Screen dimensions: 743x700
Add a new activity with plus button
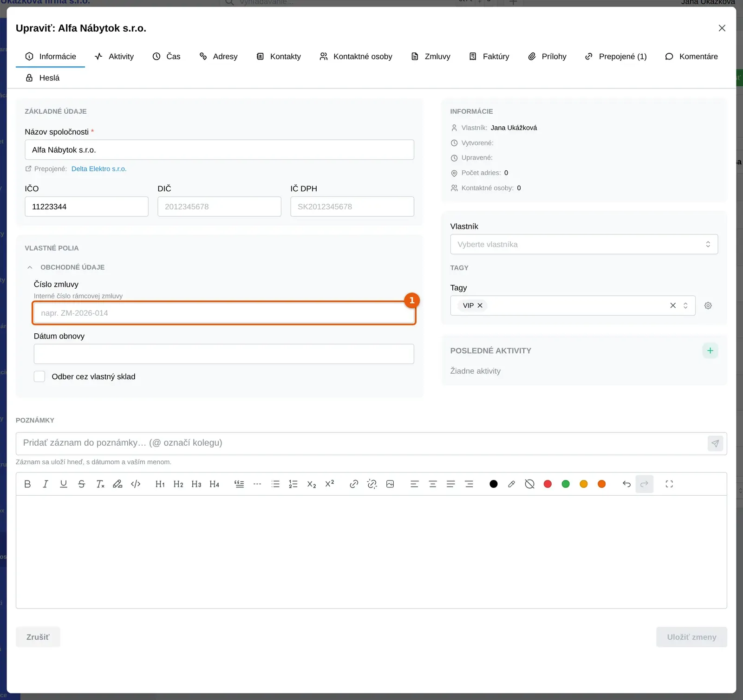pyautogui.click(x=710, y=350)
